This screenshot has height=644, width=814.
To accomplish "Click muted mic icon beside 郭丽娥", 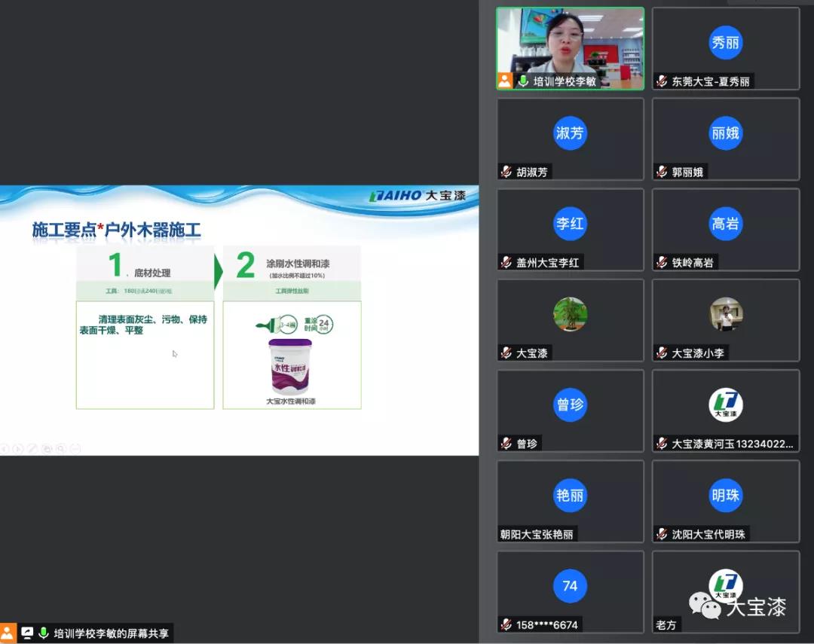I will tap(662, 172).
